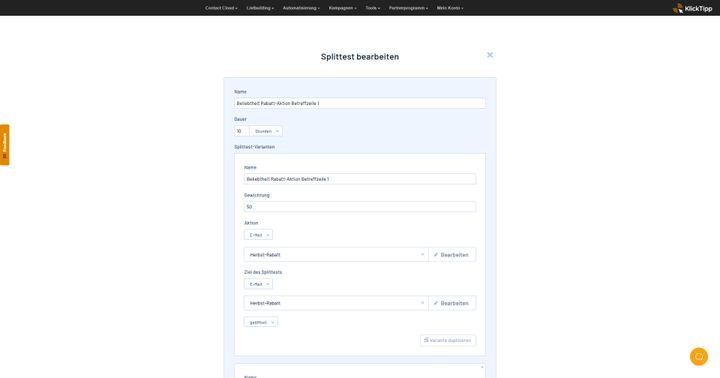720x378 pixels.
Task: Expand the Aktion Herbst-Rabatt email selector
Action: tap(336, 254)
